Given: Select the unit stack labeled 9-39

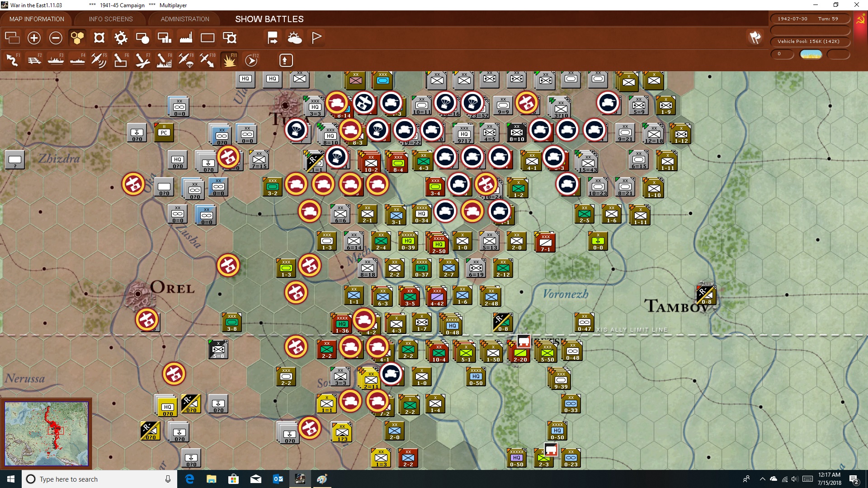Looking at the screenshot, I should [x=560, y=380].
